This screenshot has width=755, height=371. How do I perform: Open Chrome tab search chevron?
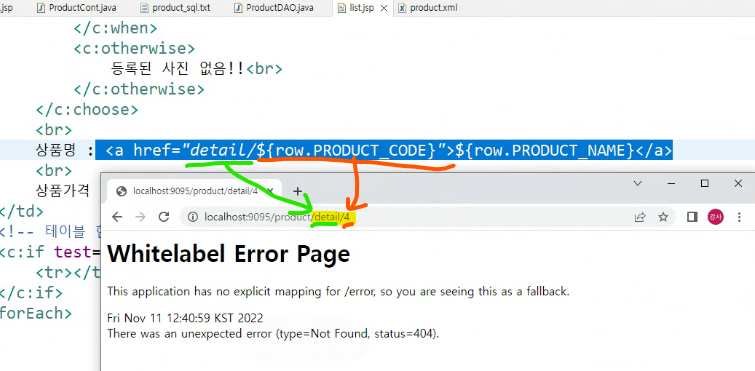[638, 183]
